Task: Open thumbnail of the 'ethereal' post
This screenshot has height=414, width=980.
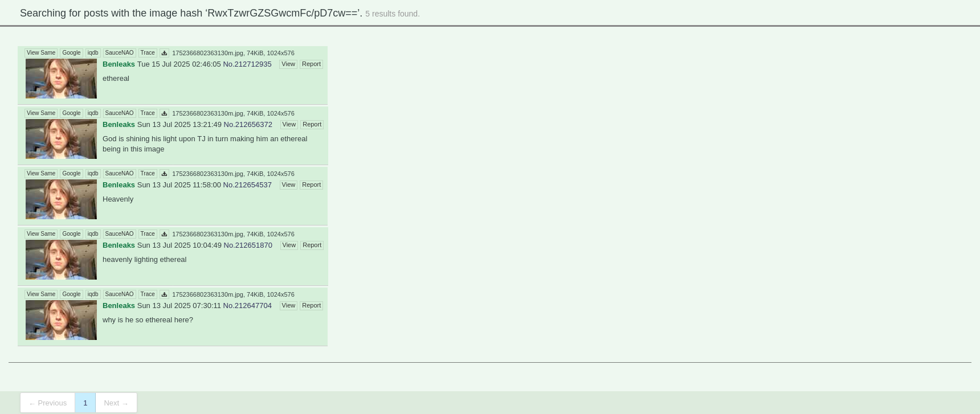Action: (x=61, y=79)
